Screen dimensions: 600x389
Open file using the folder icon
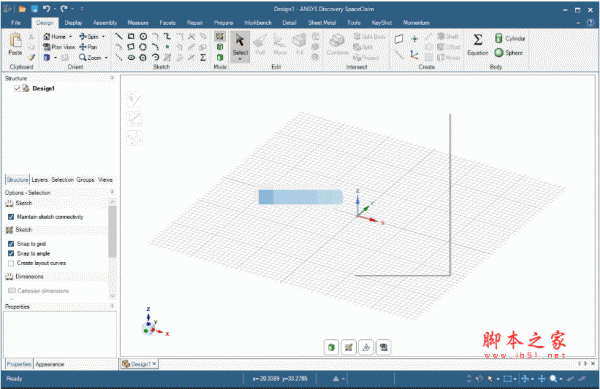tap(22, 9)
